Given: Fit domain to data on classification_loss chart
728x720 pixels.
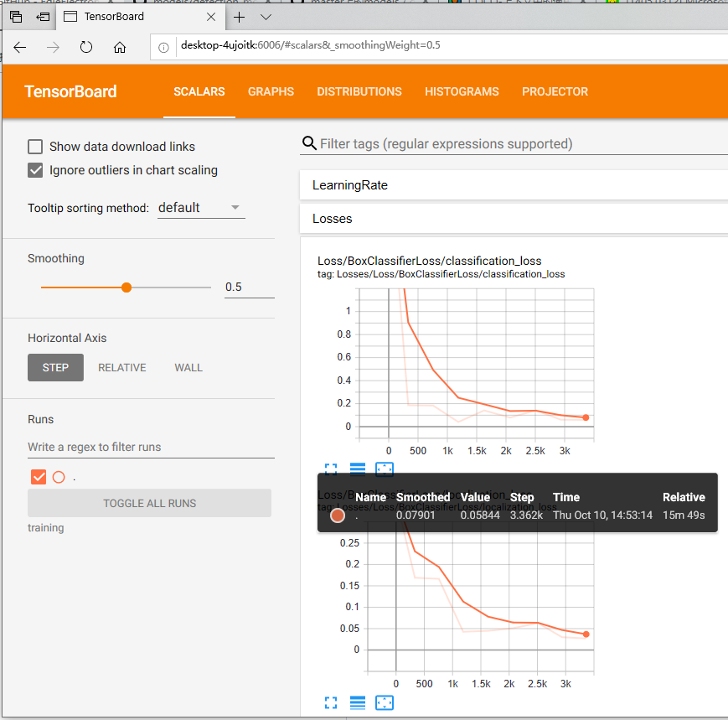Looking at the screenshot, I should [x=385, y=469].
